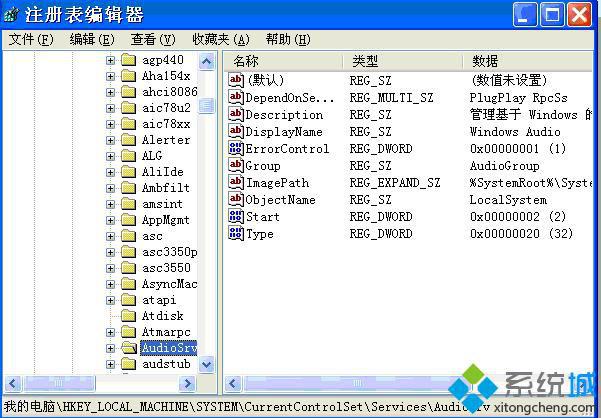Select the PlugPlay RpcSs data value
The image size is (601, 418).
tap(518, 98)
